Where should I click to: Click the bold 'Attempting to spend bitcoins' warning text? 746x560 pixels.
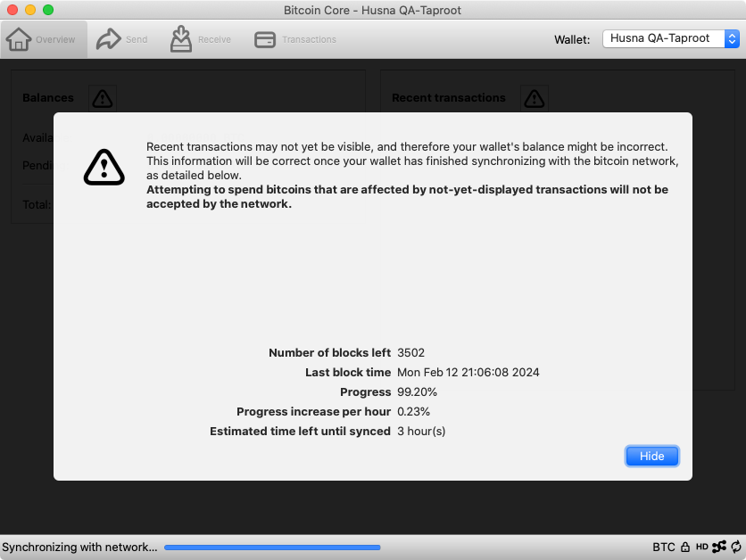coord(407,197)
